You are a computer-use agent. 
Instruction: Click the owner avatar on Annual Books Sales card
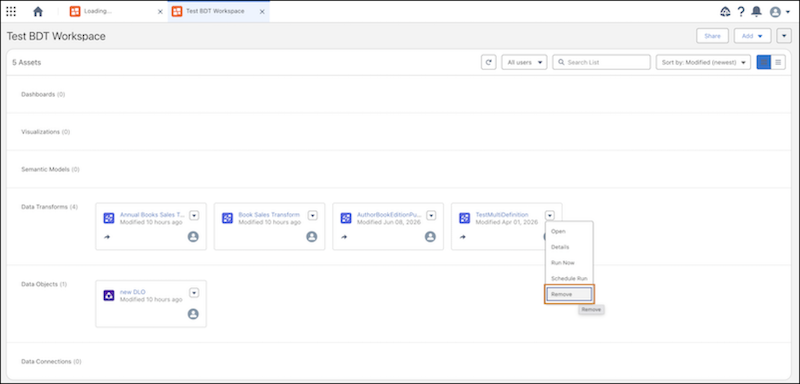coord(193,237)
